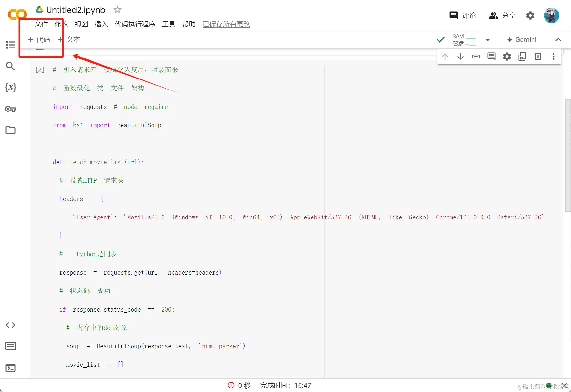Go to Colab home via the CO logo

tap(17, 15)
